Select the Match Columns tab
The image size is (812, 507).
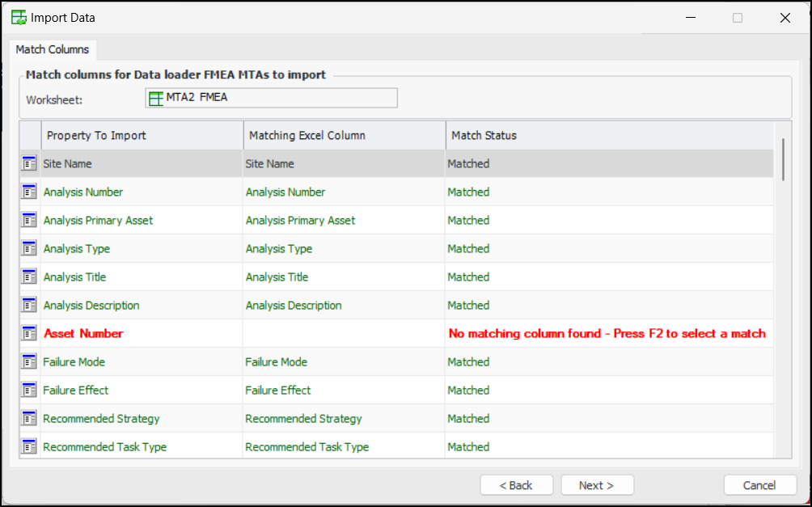pos(53,49)
